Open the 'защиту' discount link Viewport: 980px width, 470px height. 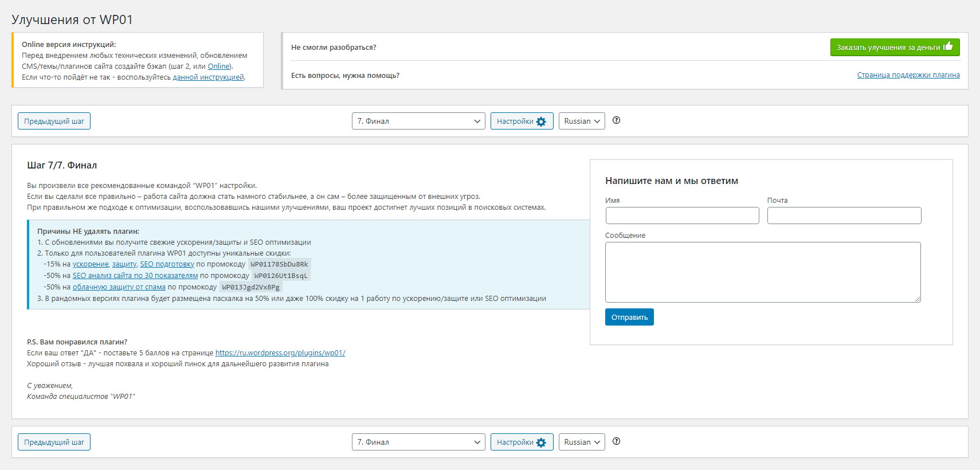[x=124, y=264]
